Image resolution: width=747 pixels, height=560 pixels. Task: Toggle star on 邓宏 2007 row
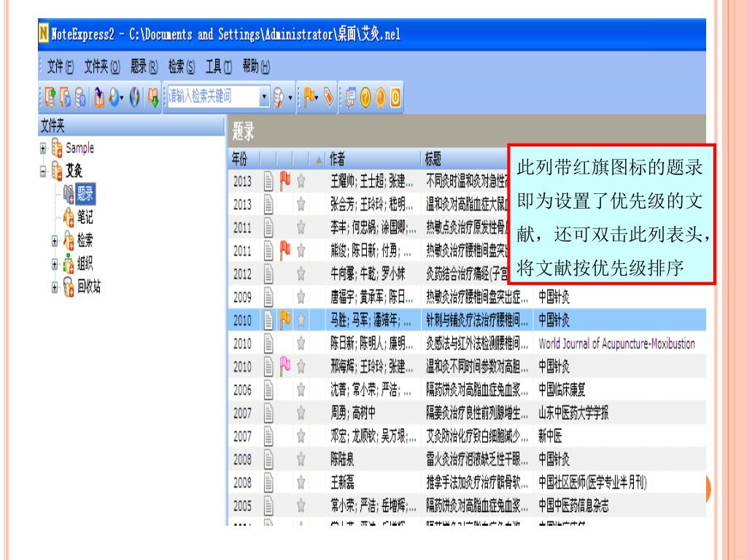click(x=301, y=436)
